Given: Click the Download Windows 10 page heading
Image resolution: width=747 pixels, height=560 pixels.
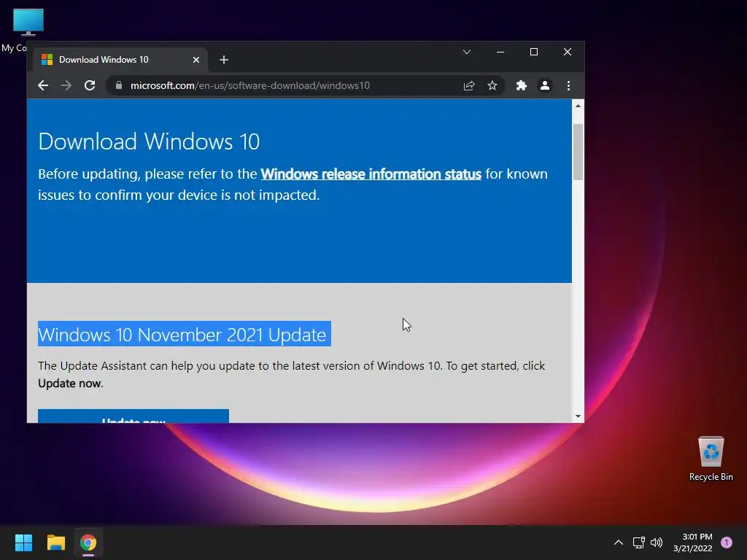Looking at the screenshot, I should tap(149, 142).
